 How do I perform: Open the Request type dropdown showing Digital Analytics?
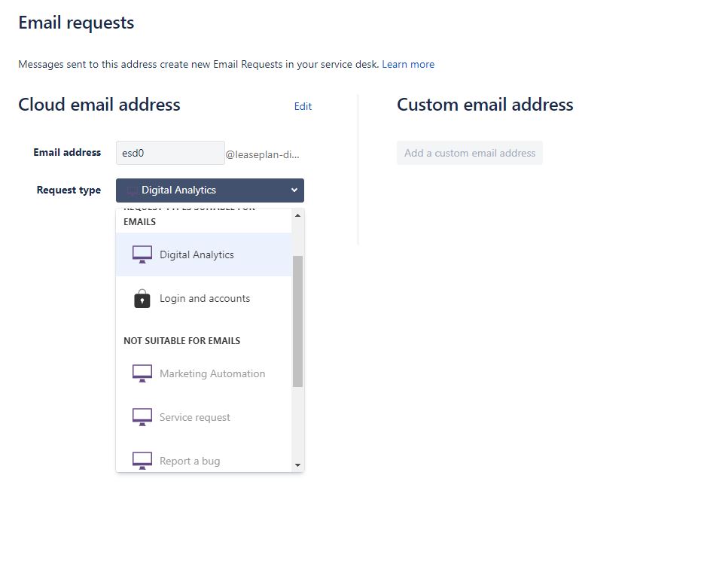tap(209, 190)
